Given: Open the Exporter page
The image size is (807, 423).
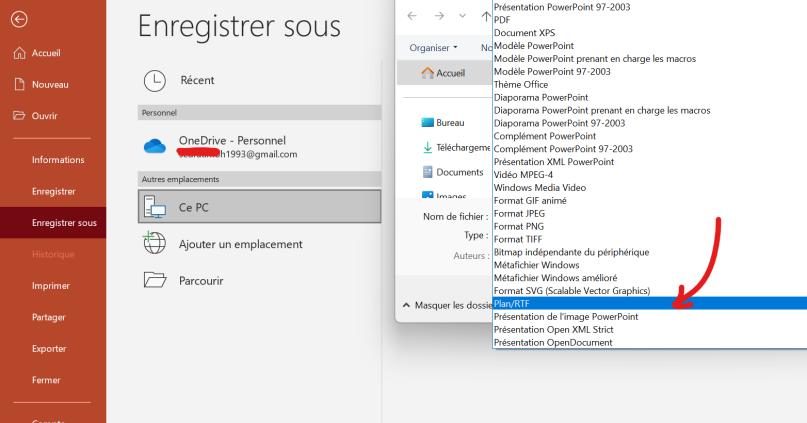Looking at the screenshot, I should click(x=49, y=348).
